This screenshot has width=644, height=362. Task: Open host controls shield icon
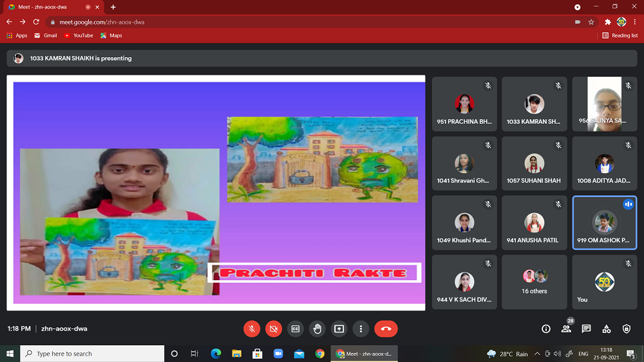(627, 329)
